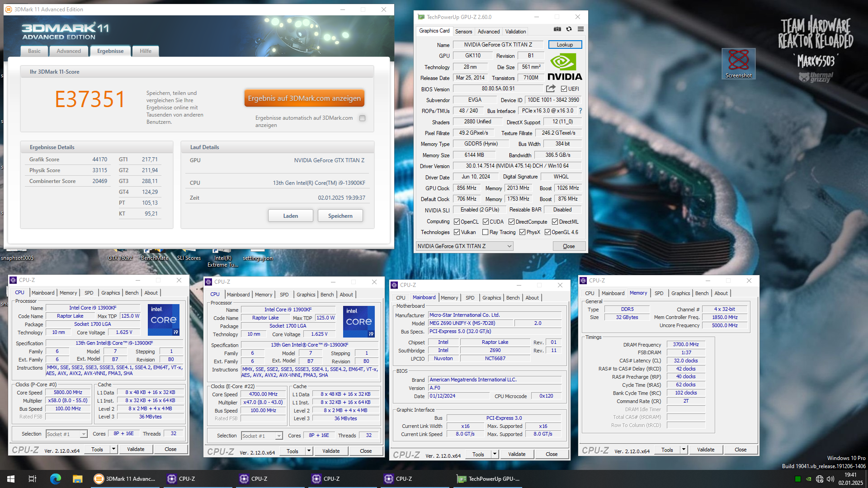The height and width of the screenshot is (488, 868).
Task: Click the GPU-Z title bar app icon
Action: pos(421,17)
